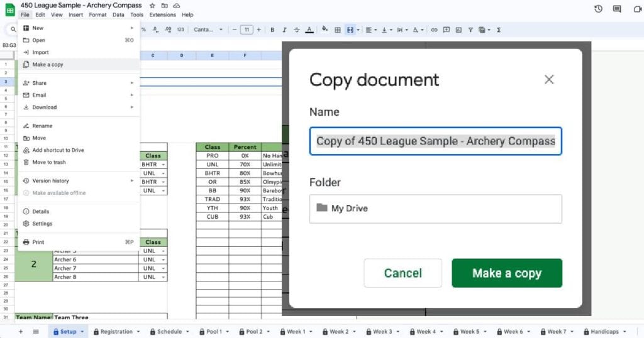Open class dropdown for Archer 6
Image resolution: width=644 pixels, height=338 pixels.
(x=164, y=259)
